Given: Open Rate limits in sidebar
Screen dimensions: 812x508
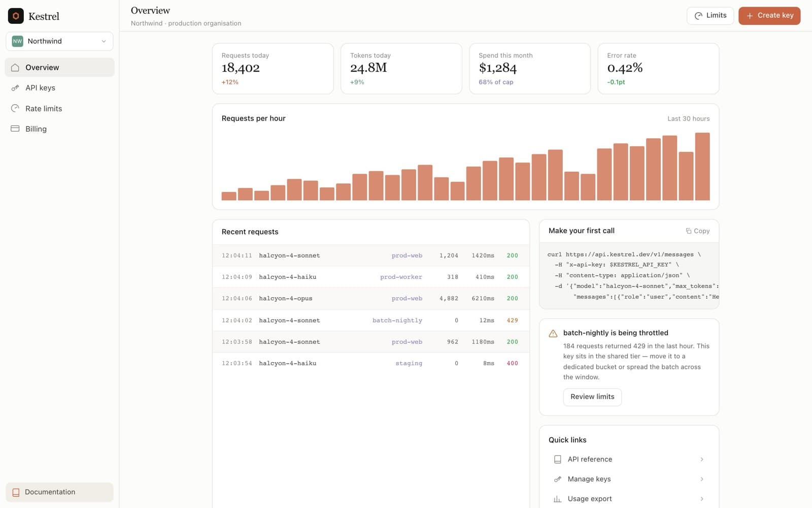Looking at the screenshot, I should (x=59, y=109).
